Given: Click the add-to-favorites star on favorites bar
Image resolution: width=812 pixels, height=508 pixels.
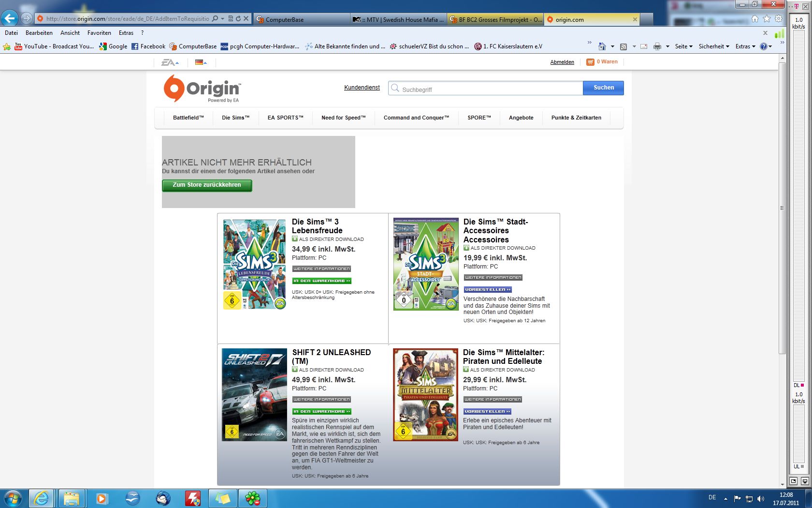Looking at the screenshot, I should coord(7,46).
